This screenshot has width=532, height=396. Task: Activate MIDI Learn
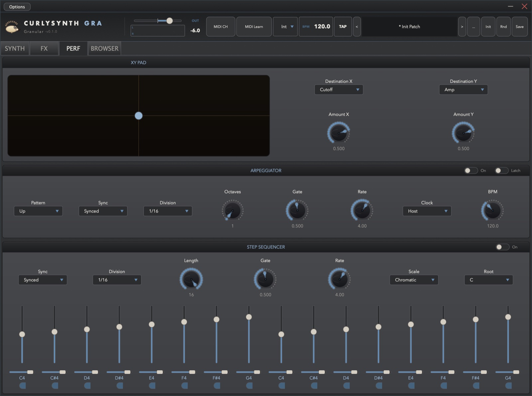254,27
